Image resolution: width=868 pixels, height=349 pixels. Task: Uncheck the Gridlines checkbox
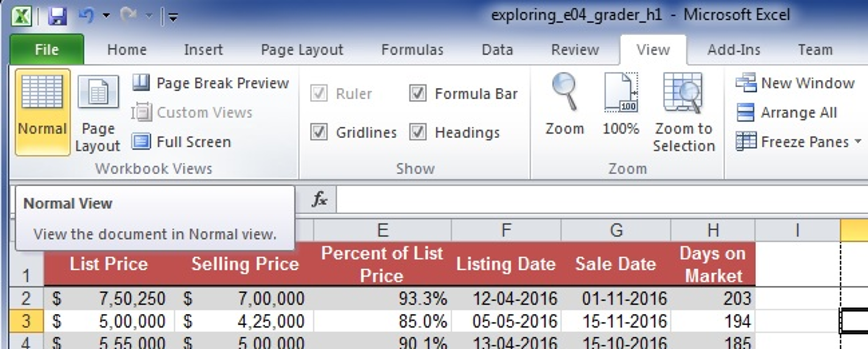(x=319, y=132)
